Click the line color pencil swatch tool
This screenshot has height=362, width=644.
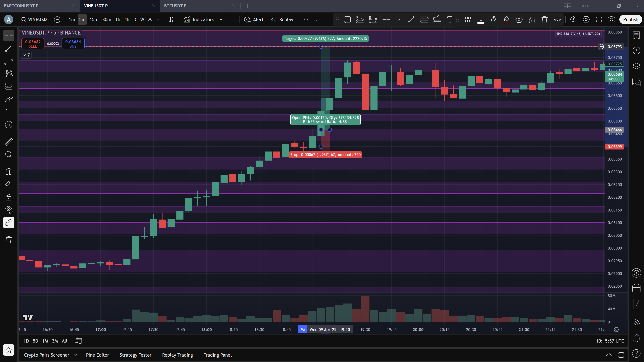[493, 19]
